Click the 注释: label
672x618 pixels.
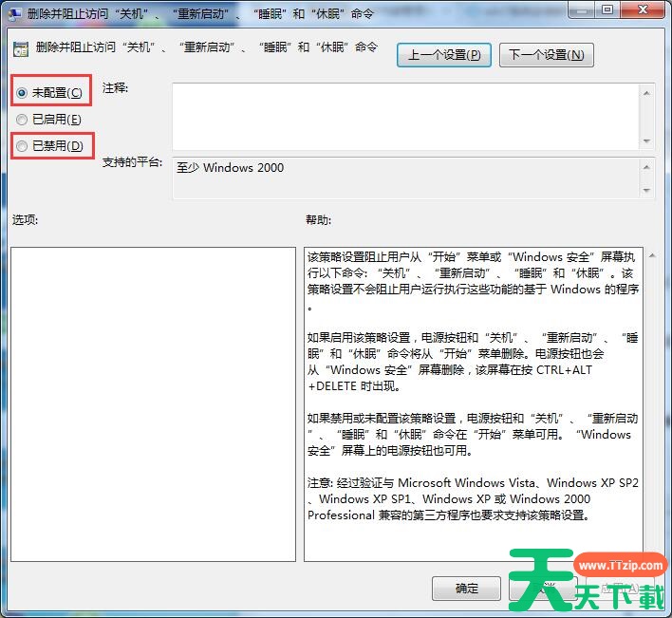[115, 88]
